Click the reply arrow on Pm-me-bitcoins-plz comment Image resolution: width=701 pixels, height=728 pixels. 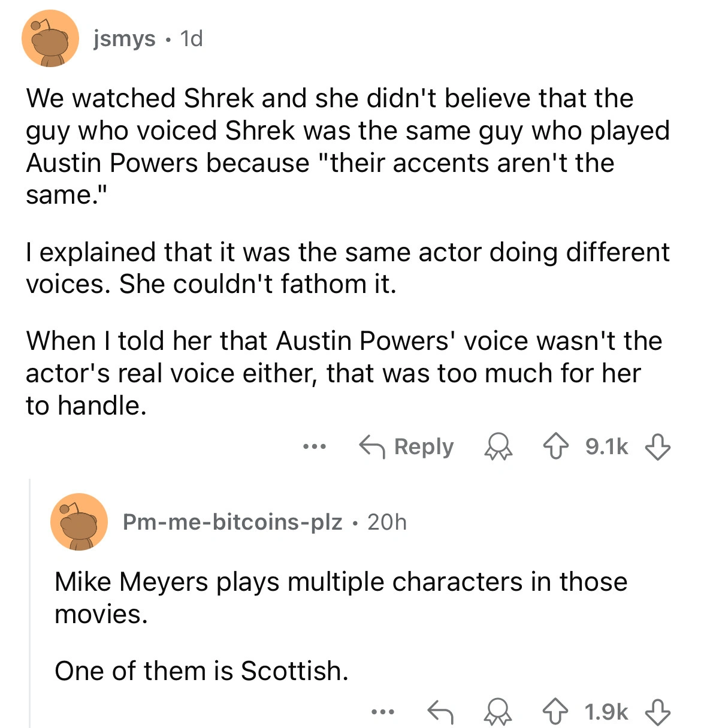tap(439, 712)
